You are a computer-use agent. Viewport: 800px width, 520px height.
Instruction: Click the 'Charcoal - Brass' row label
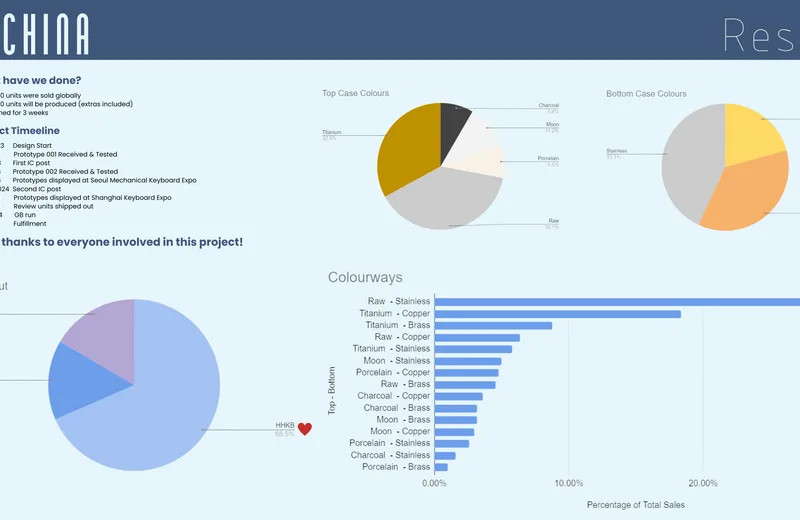point(396,408)
